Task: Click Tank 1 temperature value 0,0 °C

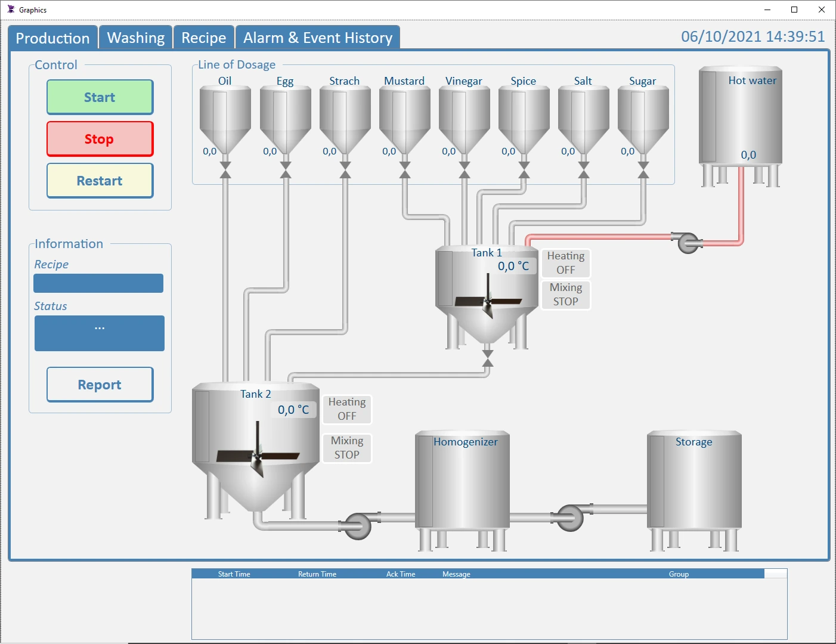Action: (x=513, y=266)
